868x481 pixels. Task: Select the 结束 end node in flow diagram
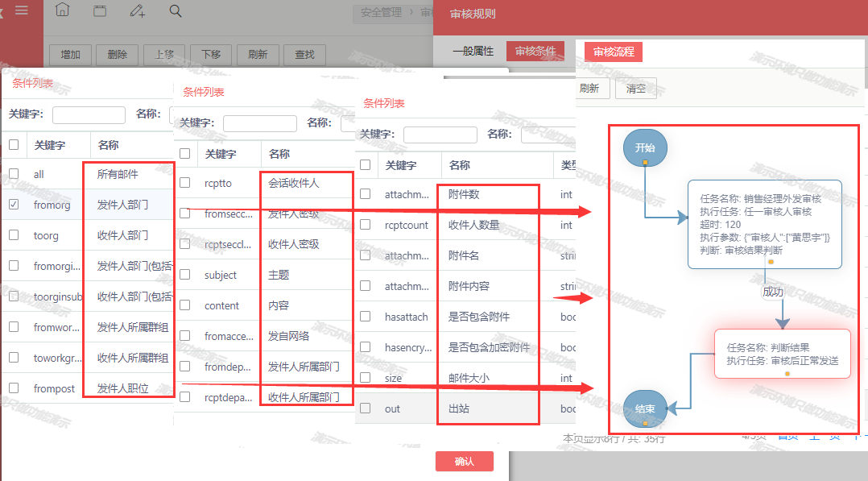pyautogui.click(x=645, y=408)
